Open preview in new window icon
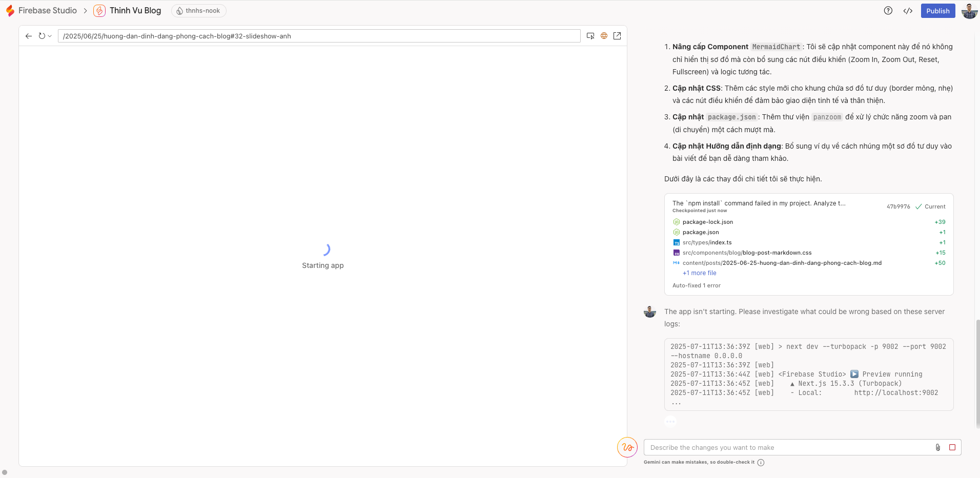 click(618, 36)
